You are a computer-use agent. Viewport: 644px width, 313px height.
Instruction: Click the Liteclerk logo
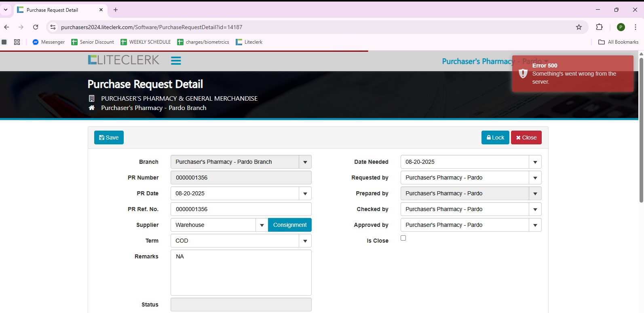(124, 60)
